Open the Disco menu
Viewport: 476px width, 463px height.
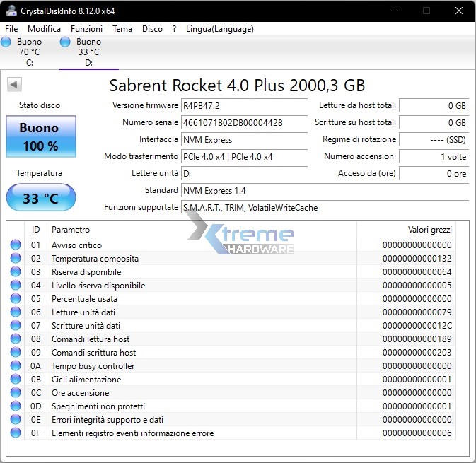pos(152,29)
